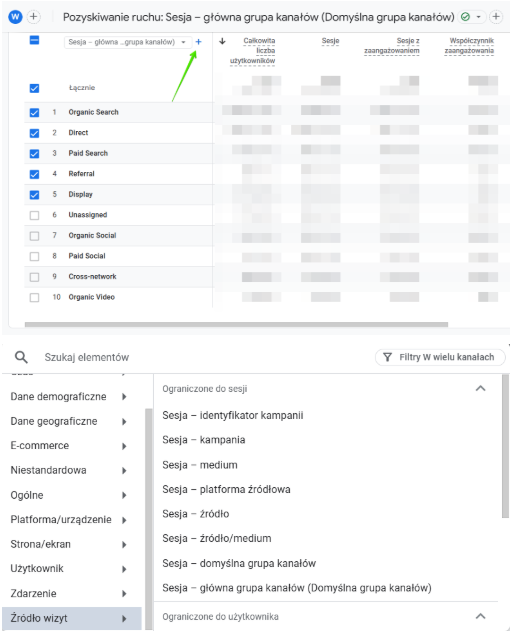Click the magnifier search icon
524x634 pixels.
pyautogui.click(x=21, y=357)
